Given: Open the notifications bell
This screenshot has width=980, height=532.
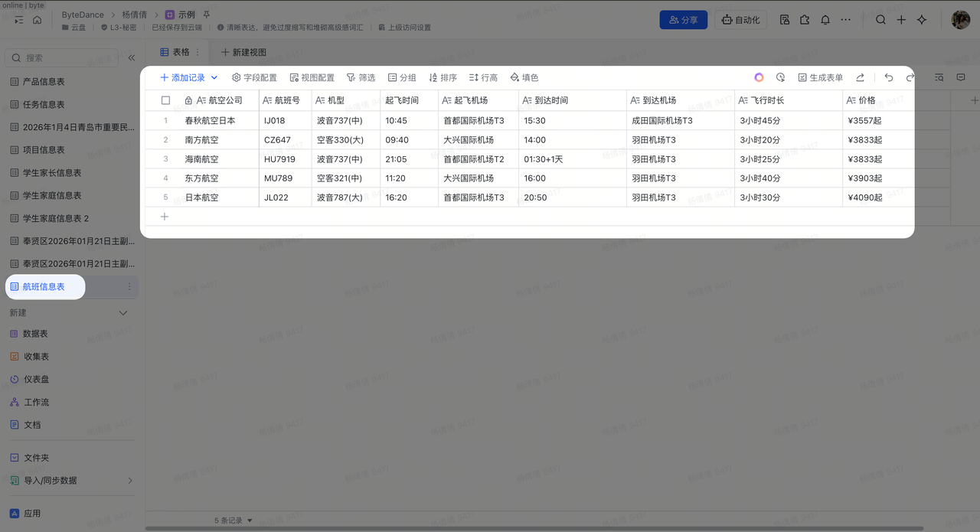Looking at the screenshot, I should [x=825, y=20].
